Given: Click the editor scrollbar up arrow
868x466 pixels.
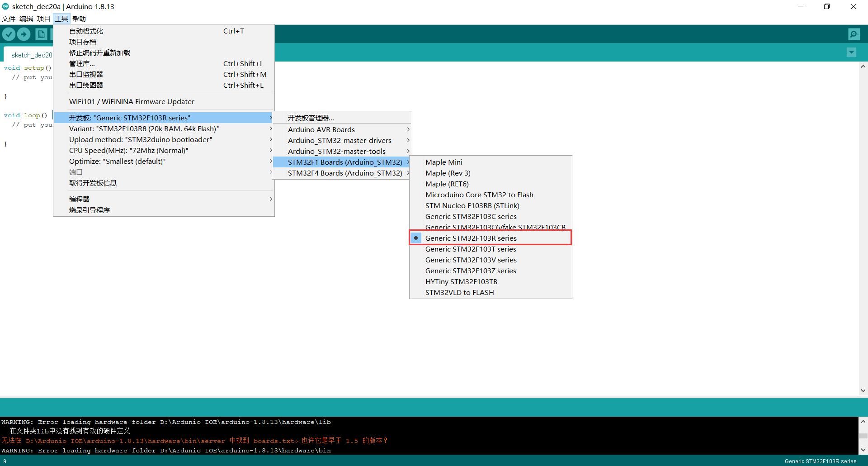Looking at the screenshot, I should point(863,67).
